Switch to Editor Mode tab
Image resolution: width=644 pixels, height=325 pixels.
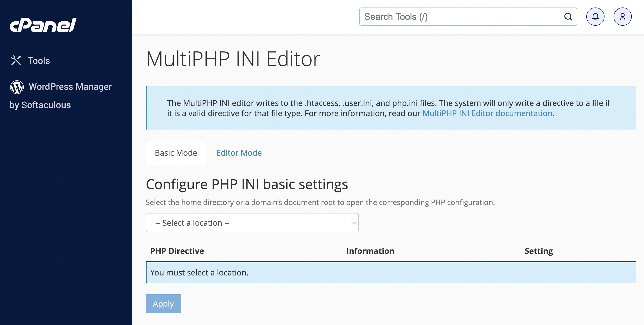239,153
